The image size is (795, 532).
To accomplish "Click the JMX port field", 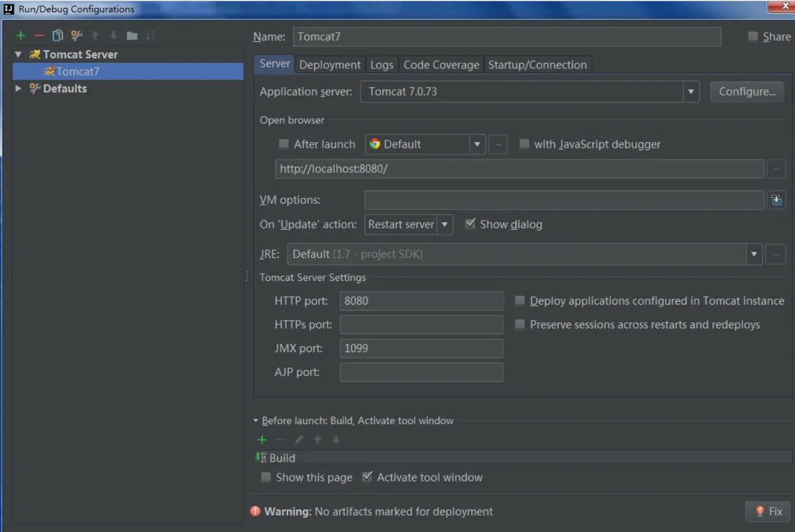I will point(422,349).
